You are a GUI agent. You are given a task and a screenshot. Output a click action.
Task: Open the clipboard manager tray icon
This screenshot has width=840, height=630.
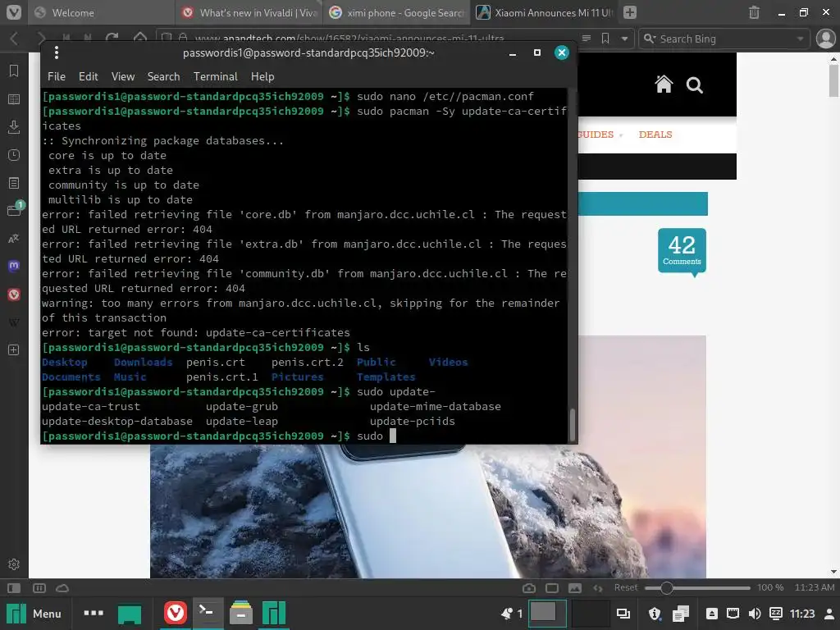(x=680, y=614)
